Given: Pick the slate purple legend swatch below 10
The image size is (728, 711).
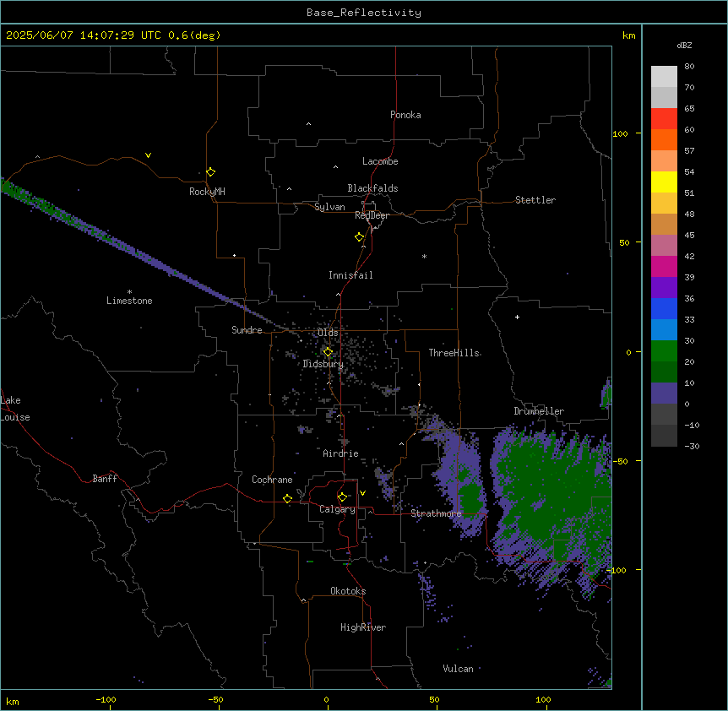Looking at the screenshot, I should [664, 393].
